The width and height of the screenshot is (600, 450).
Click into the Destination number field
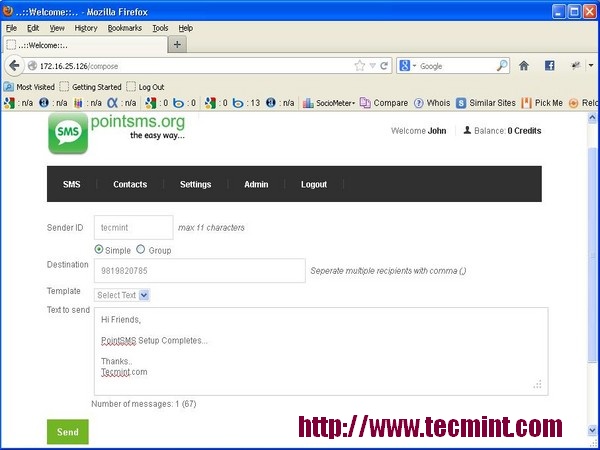coord(199,271)
